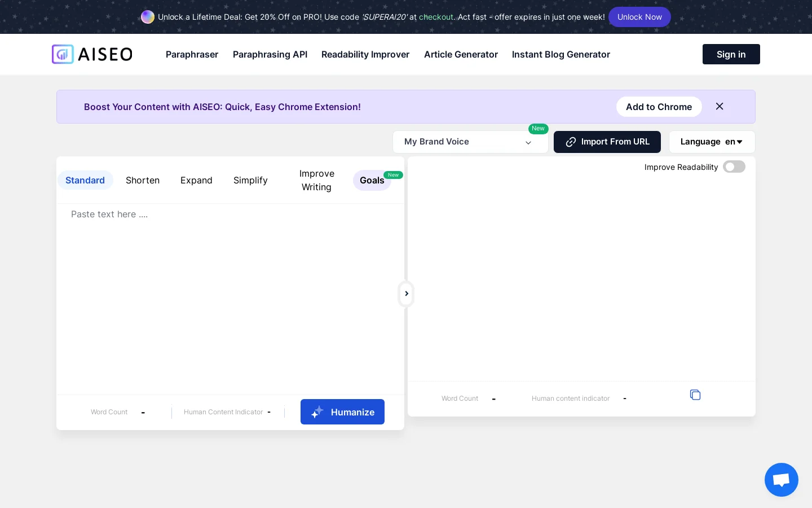
Task: Close the Chrome extension banner
Action: (720, 107)
